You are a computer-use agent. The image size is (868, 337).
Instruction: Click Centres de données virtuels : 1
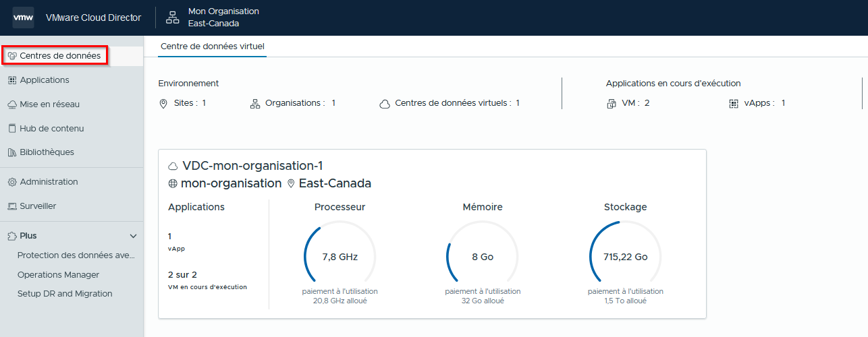point(457,103)
